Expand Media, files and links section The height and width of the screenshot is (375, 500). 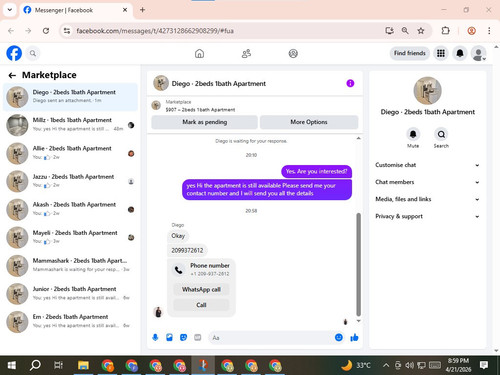tap(427, 199)
